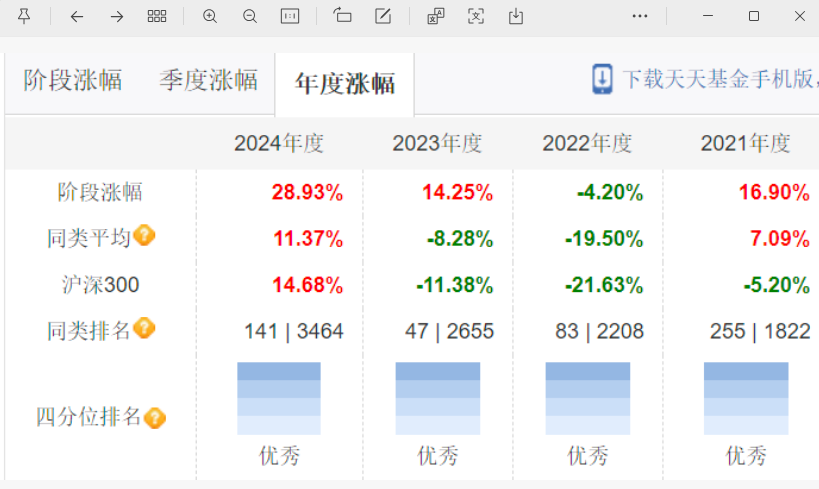Switch to the 阶段涨幅 tab

coord(73,81)
